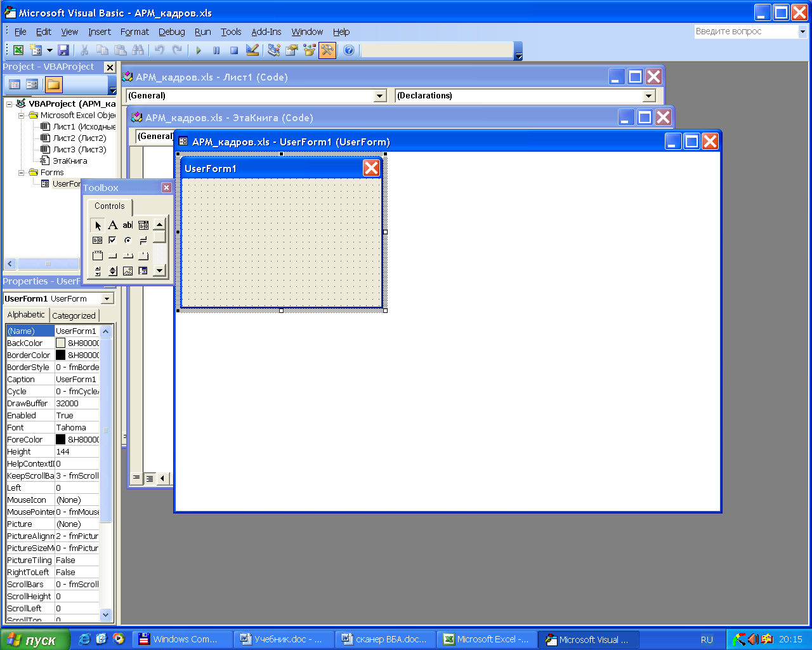The height and width of the screenshot is (650, 812).
Task: Run the macro with the green play icon
Action: 199,50
